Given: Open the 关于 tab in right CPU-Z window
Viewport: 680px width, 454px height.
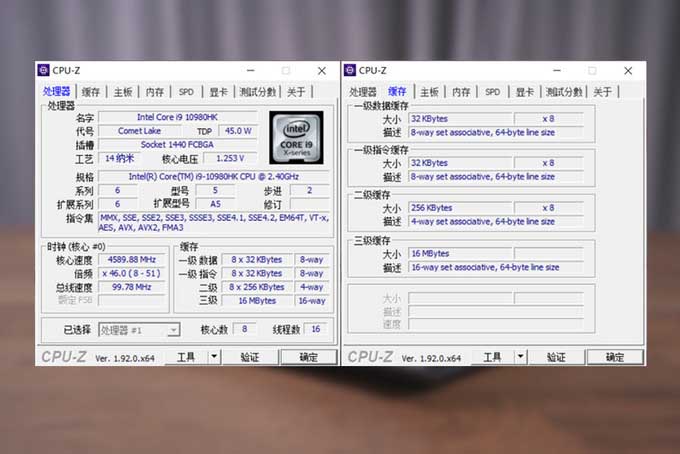Looking at the screenshot, I should point(602,92).
